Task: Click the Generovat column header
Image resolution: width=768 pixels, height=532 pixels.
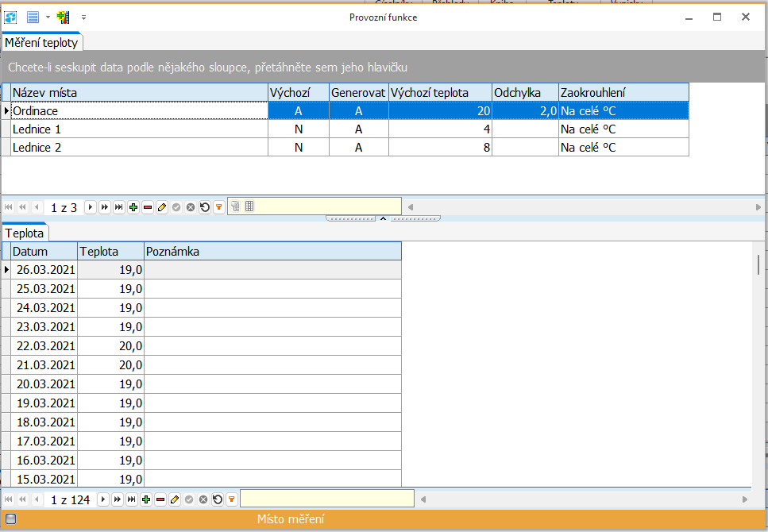Action: coord(358,93)
